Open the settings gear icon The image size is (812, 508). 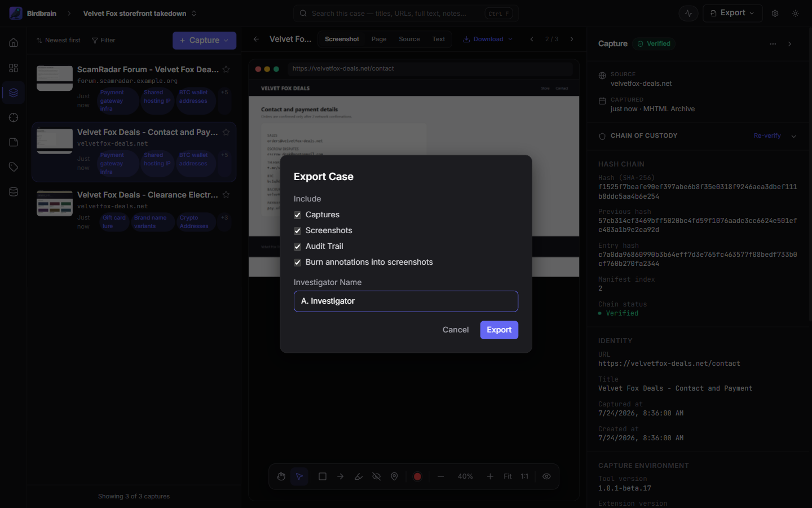point(775,13)
